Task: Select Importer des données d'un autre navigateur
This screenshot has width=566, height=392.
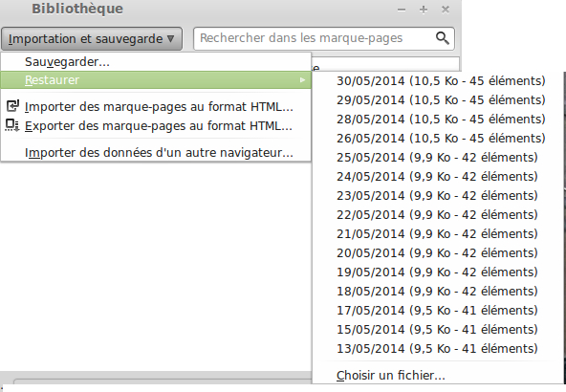Action: click(x=156, y=153)
